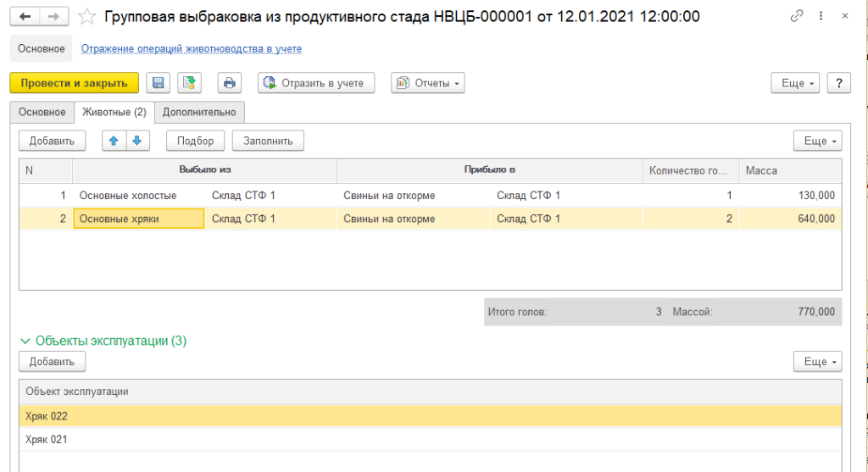Add document to favorites with star icon
The height and width of the screenshot is (472, 868).
coord(86,16)
